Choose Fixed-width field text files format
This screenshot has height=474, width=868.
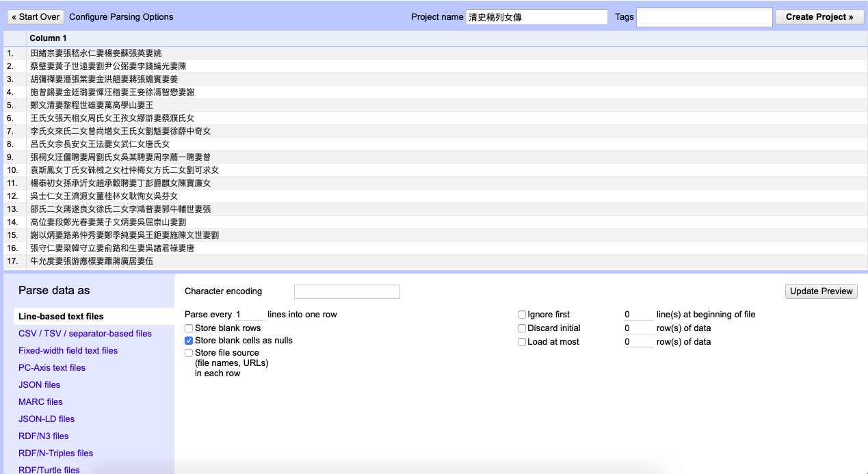(x=68, y=351)
